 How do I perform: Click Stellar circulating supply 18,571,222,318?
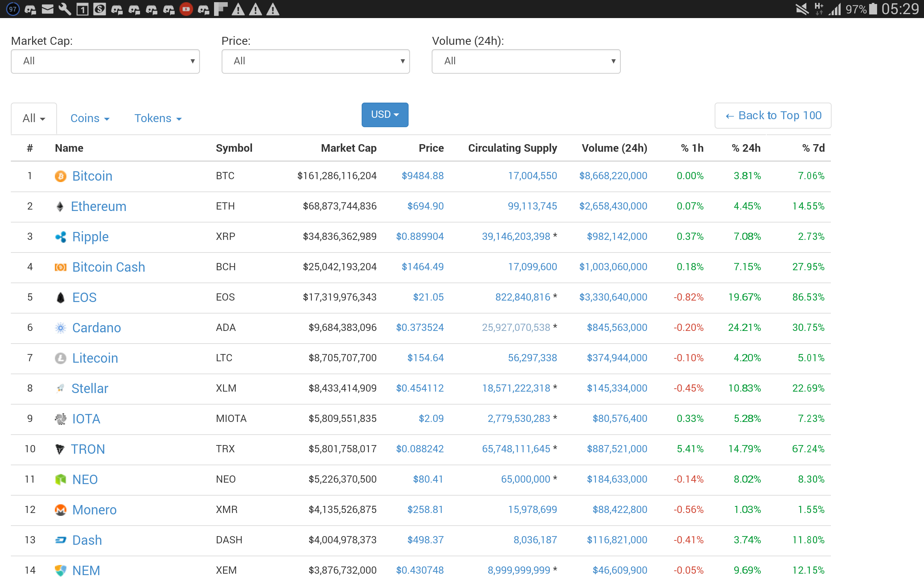coord(516,388)
